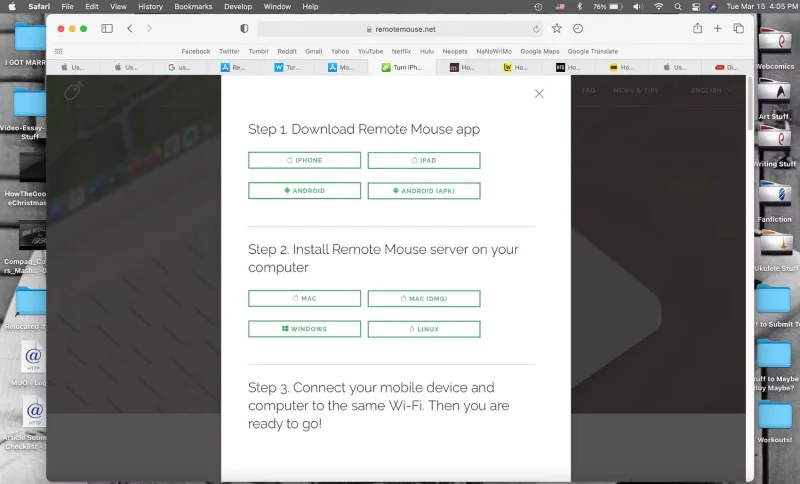Screen dimensions: 800x484
Task: Click the Safari sidebar toggle icon
Action: [x=107, y=29]
